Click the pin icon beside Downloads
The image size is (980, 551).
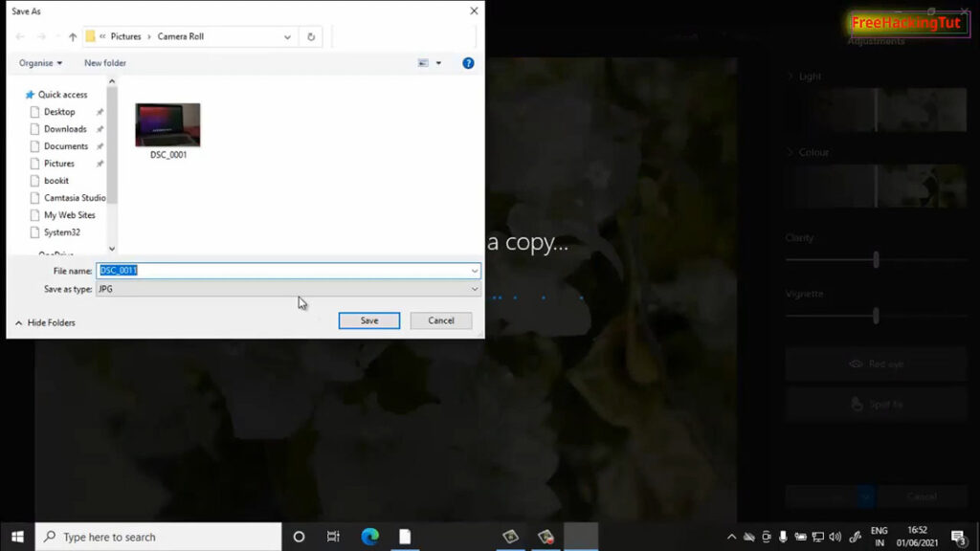click(100, 129)
